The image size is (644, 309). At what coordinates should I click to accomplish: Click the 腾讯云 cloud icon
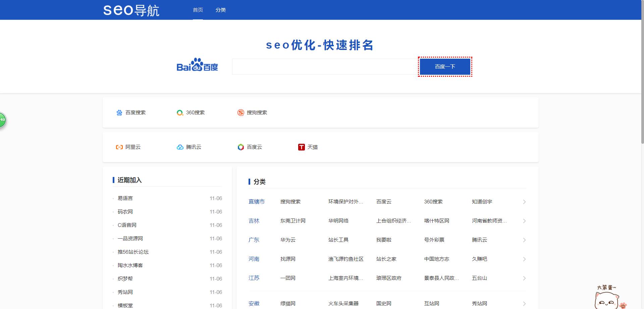180,147
